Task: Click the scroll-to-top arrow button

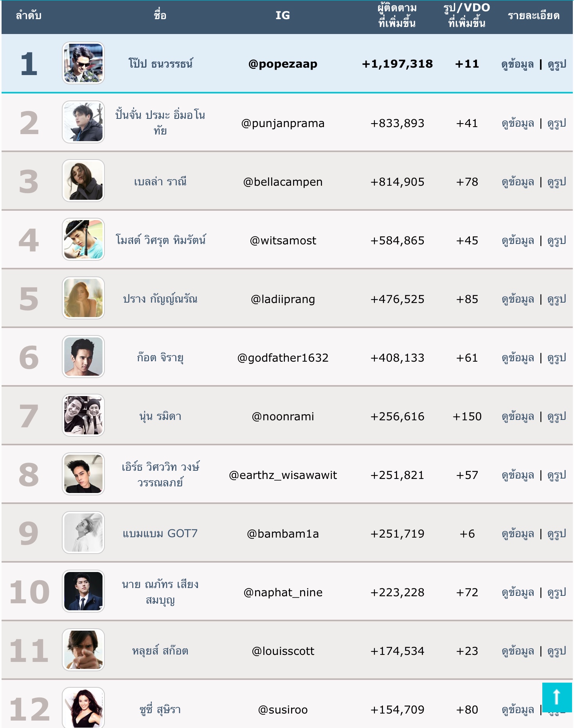Action: pos(557,698)
